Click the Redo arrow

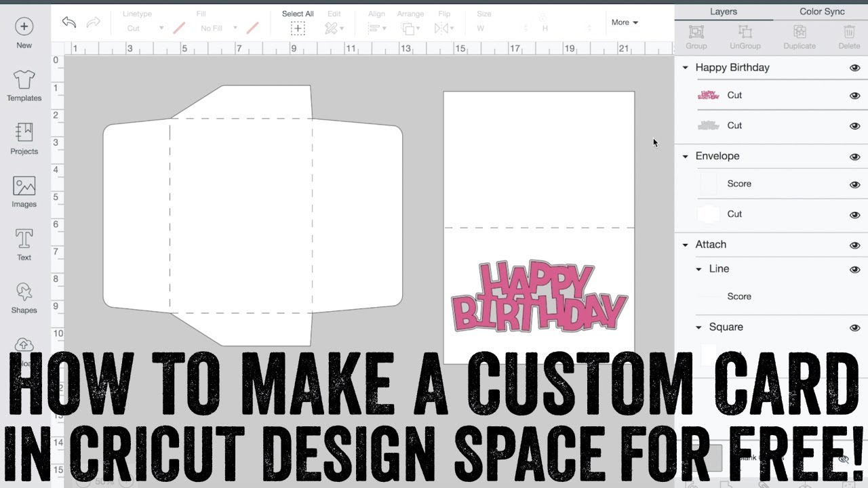[x=94, y=22]
